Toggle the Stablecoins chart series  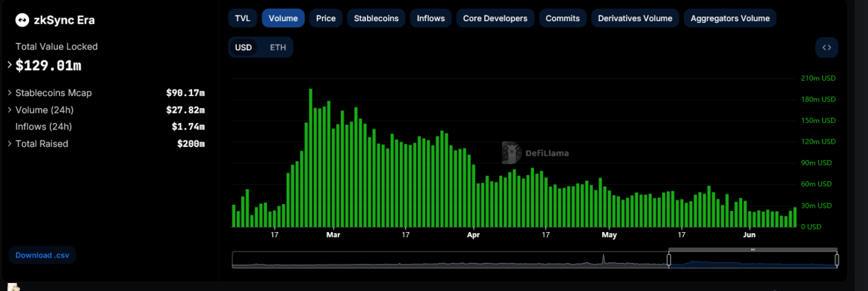(x=376, y=18)
